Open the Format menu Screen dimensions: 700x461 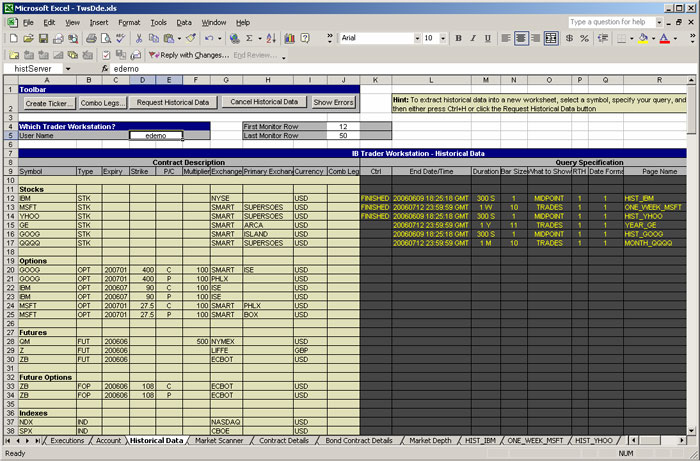point(129,22)
